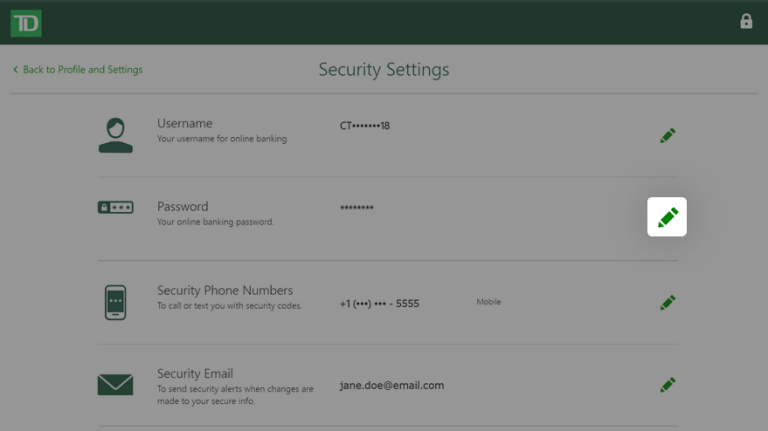Edit the Username with its pencil icon
This screenshot has width=768, height=431.
[x=667, y=135]
